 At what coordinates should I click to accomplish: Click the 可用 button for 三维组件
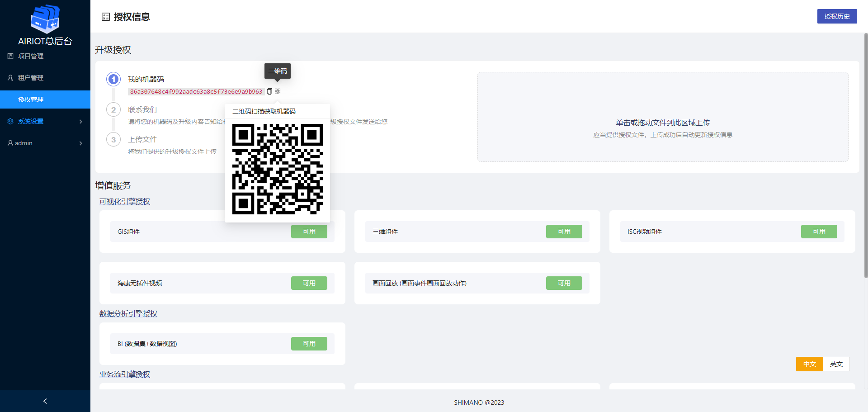point(564,232)
